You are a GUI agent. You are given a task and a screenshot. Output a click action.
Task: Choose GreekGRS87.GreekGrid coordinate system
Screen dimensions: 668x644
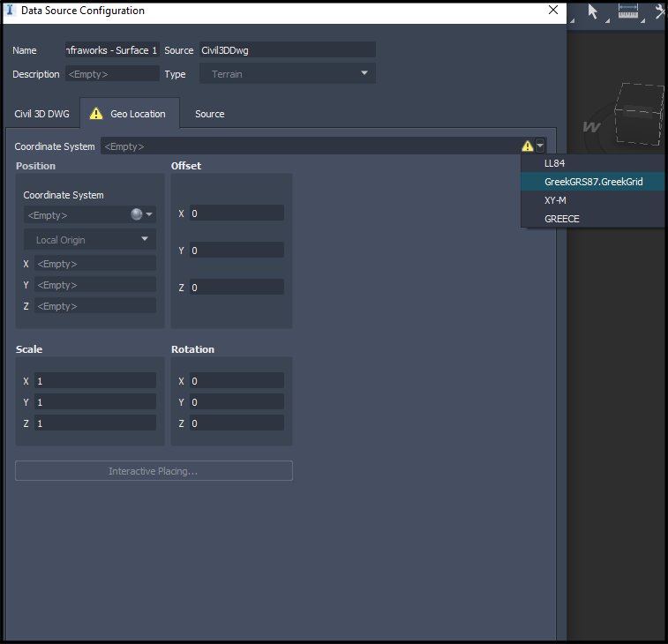point(593,182)
